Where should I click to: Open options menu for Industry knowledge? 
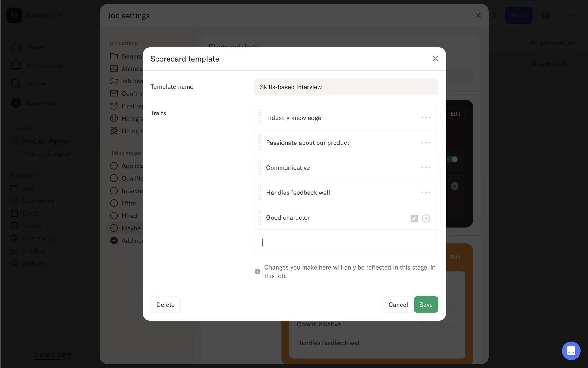425,118
